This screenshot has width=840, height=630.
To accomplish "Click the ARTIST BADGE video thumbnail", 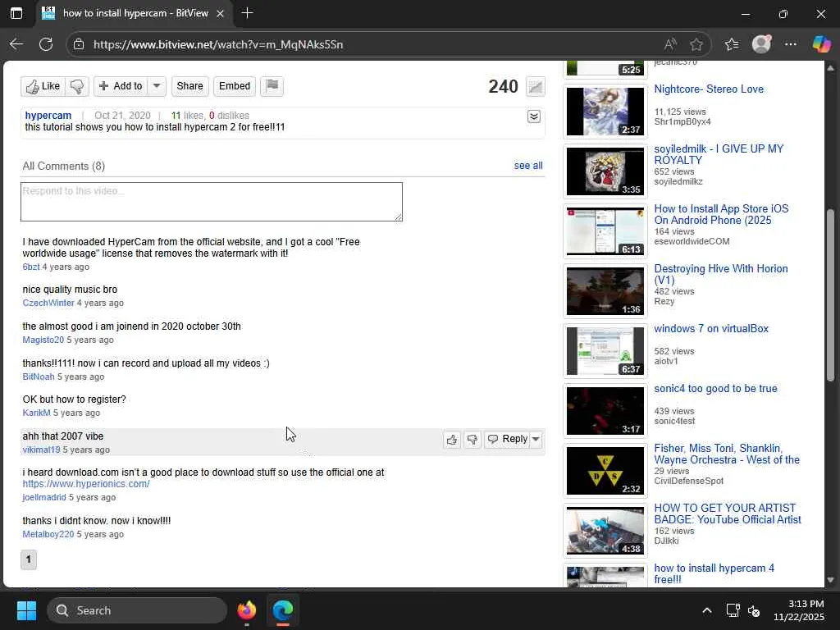I will 605,532.
